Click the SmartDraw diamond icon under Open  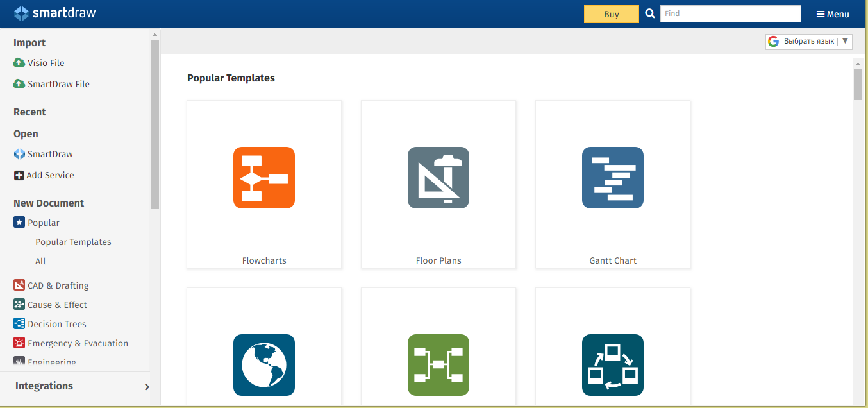[x=19, y=154]
